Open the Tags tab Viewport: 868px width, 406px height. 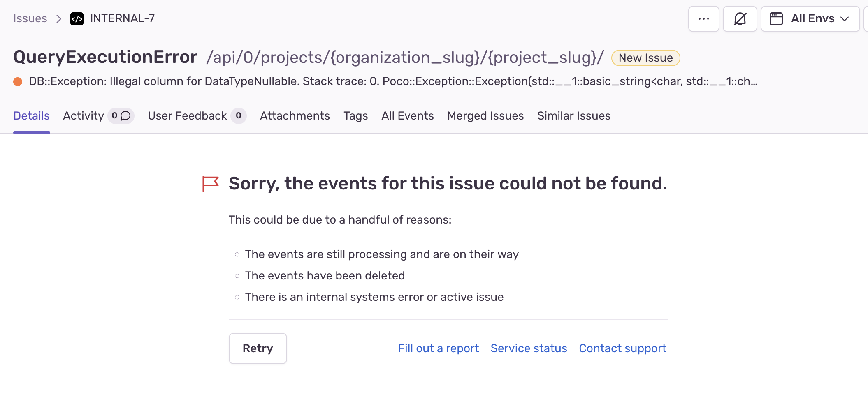click(x=355, y=116)
